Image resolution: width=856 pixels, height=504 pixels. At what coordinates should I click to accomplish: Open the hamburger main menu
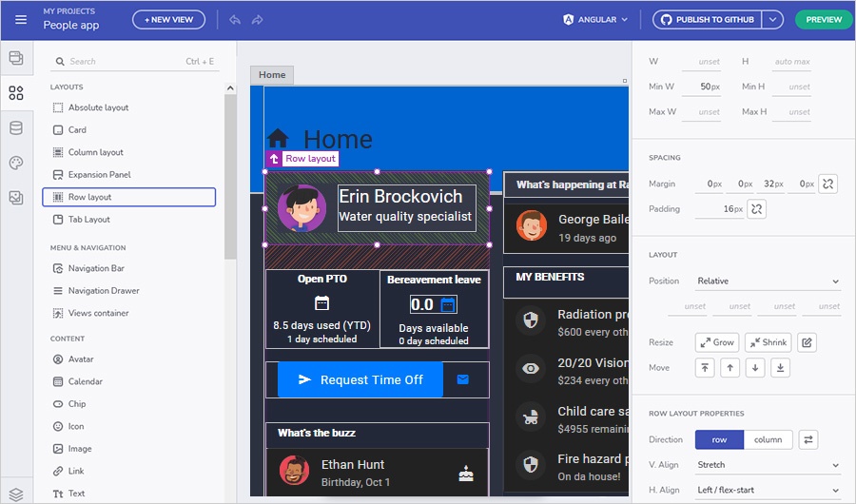[21, 19]
